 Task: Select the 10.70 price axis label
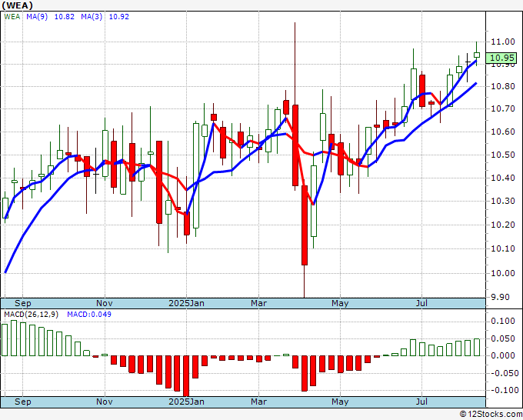click(503, 108)
